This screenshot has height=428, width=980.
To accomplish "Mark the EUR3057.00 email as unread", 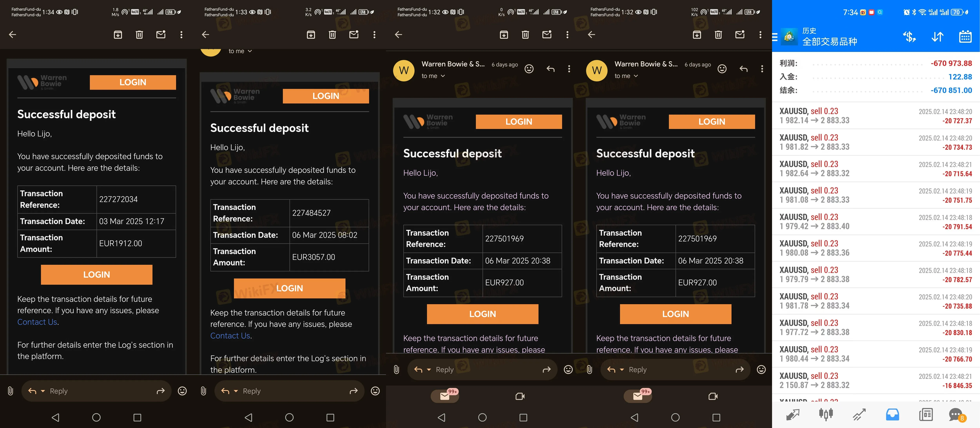I will (354, 35).
